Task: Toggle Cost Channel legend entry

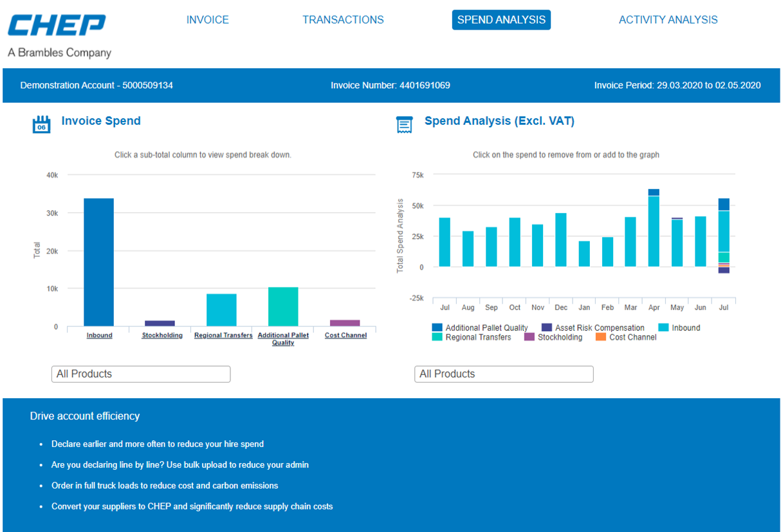Action: pyautogui.click(x=626, y=337)
